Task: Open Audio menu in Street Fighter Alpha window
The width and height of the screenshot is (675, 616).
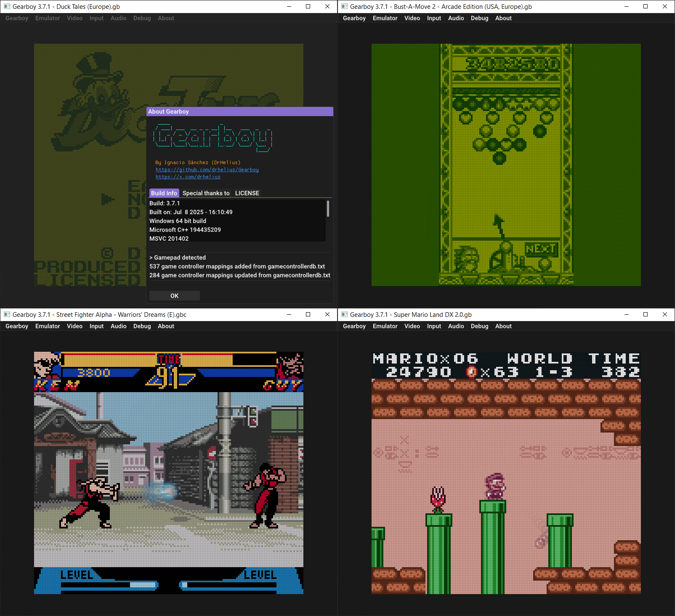Action: 118,326
